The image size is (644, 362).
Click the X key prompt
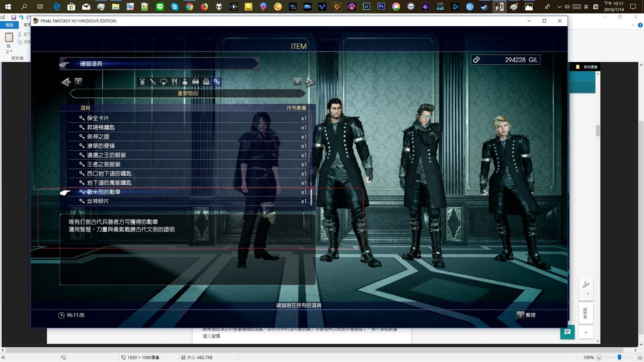[x=298, y=81]
